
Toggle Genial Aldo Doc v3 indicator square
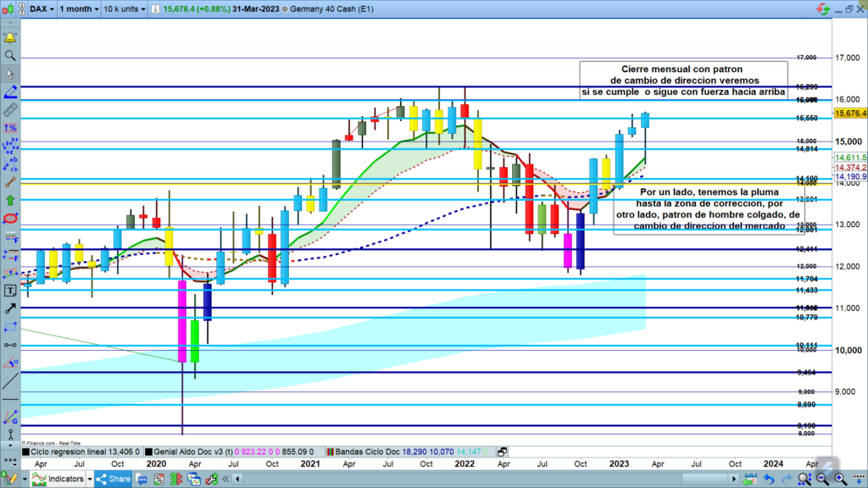pyautogui.click(x=150, y=452)
